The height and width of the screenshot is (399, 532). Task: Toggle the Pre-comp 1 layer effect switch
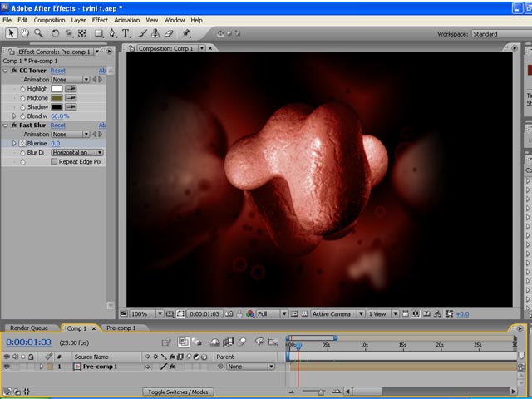172,367
